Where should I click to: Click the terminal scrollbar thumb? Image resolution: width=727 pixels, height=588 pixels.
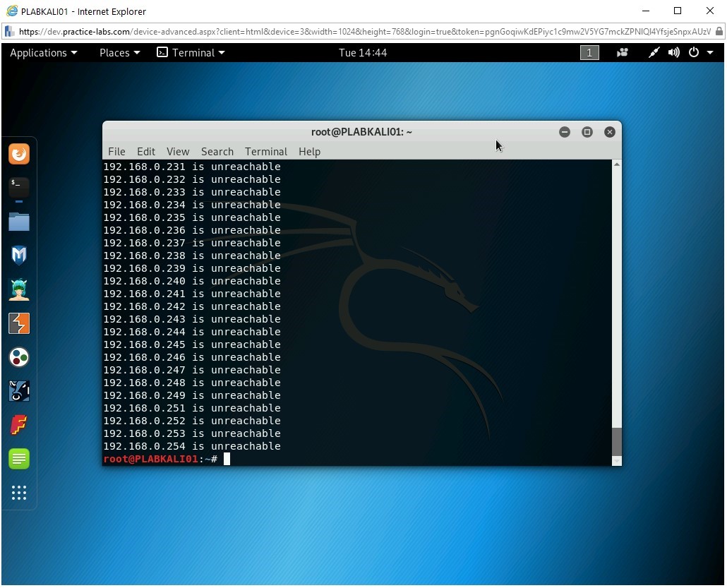(617, 442)
